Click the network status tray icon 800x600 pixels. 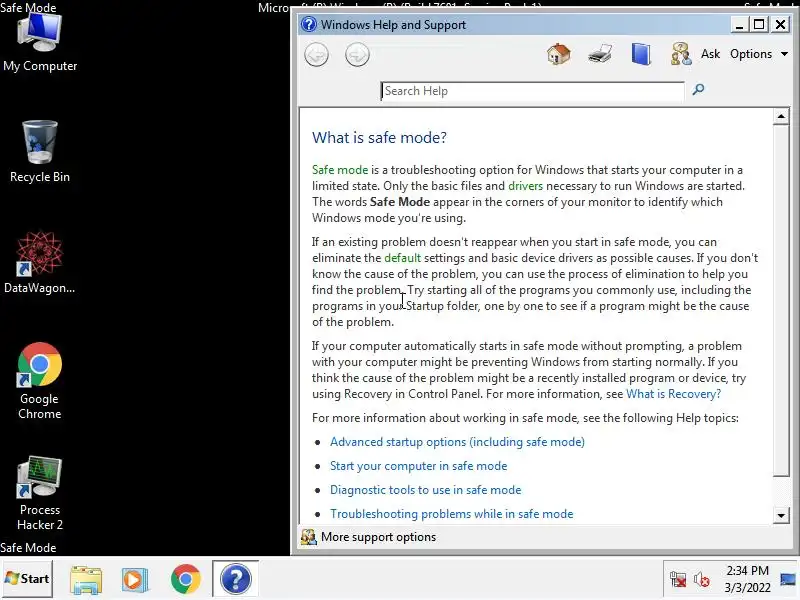678,580
